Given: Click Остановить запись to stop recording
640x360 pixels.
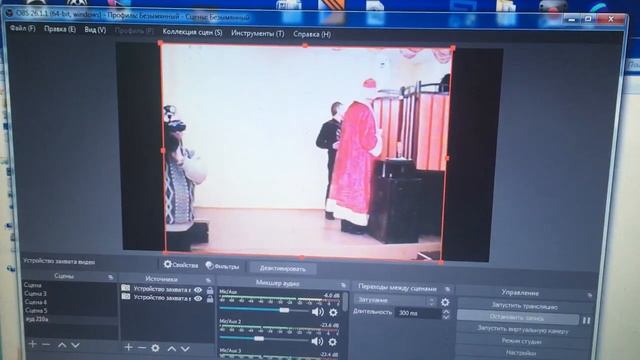Looking at the screenshot, I should (518, 317).
